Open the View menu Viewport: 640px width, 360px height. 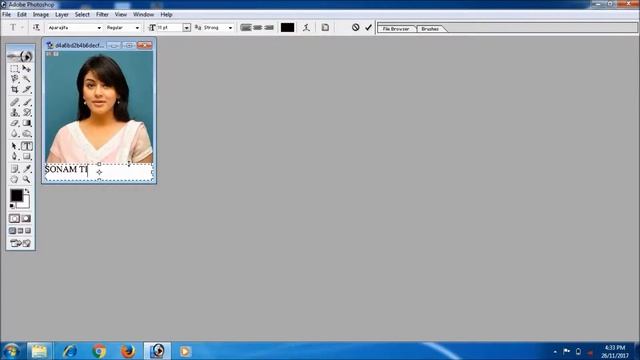point(120,14)
